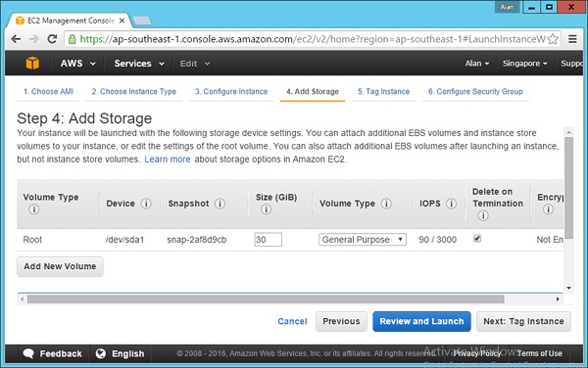The height and width of the screenshot is (368, 588).
Task: Click the browser back arrow
Action: coord(16,39)
